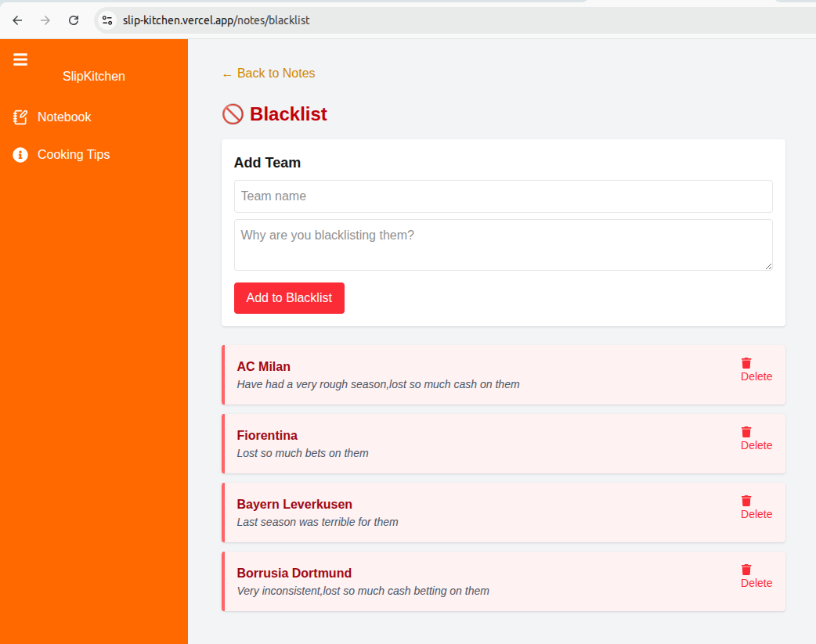This screenshot has height=644, width=816.
Task: Click 'Last season was terrible for them' note
Action: (x=317, y=522)
